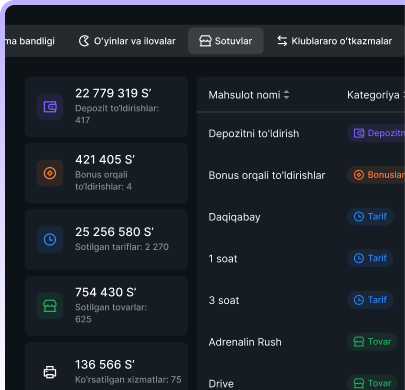Image resolution: width=405 pixels, height=390 pixels.
Task: Click the Pac-Man icon beside O'yinlar va ilovalar
Action: [x=84, y=41]
